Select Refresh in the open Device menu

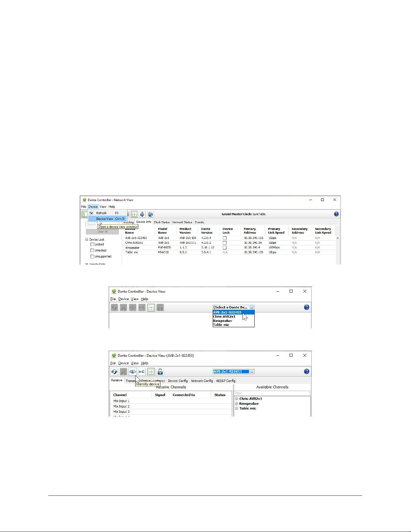point(107,213)
